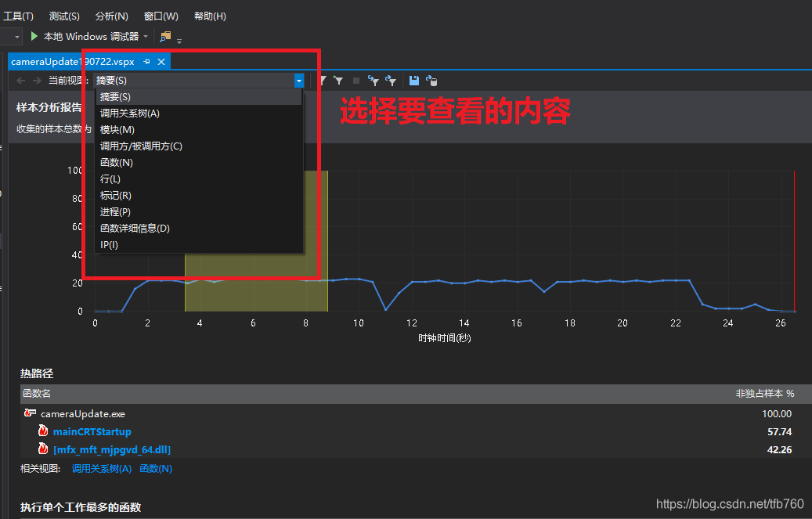Open toolbar overflow options arrow
The width and height of the screenshot is (812, 519).
179,41
